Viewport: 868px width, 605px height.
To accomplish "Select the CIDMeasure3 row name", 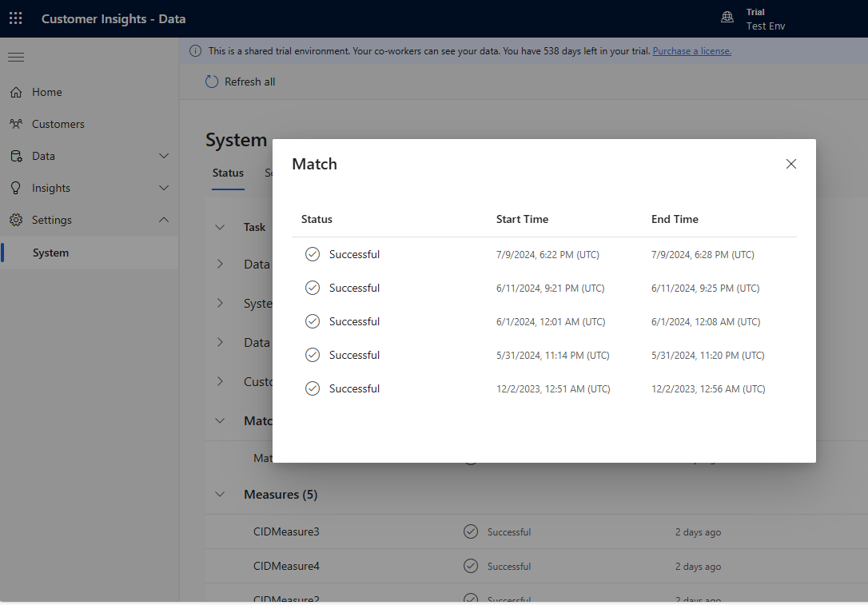I will [286, 532].
